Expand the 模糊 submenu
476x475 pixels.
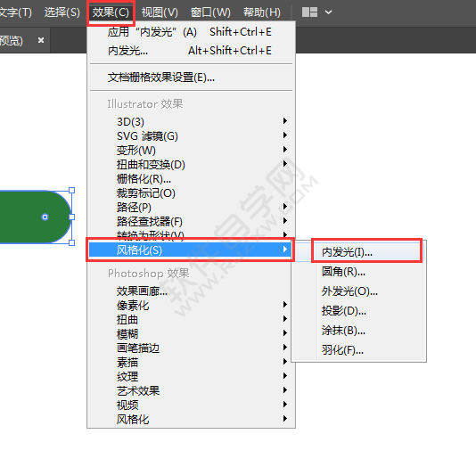(192, 333)
